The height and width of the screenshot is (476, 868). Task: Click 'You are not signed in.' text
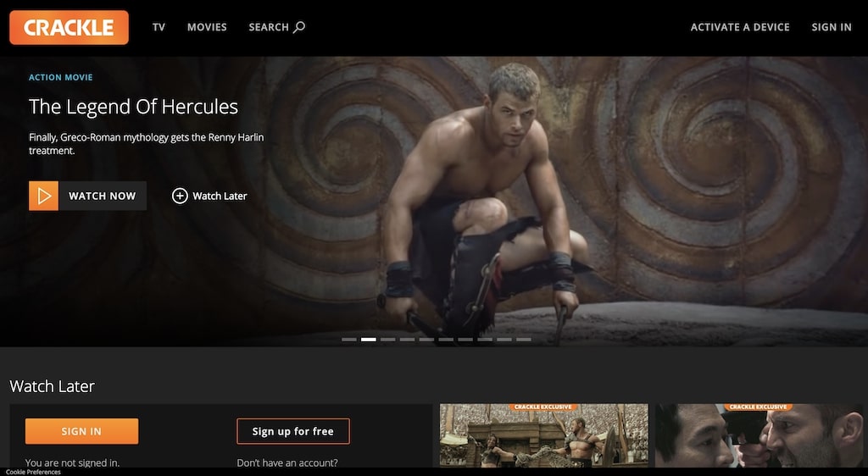click(73, 462)
